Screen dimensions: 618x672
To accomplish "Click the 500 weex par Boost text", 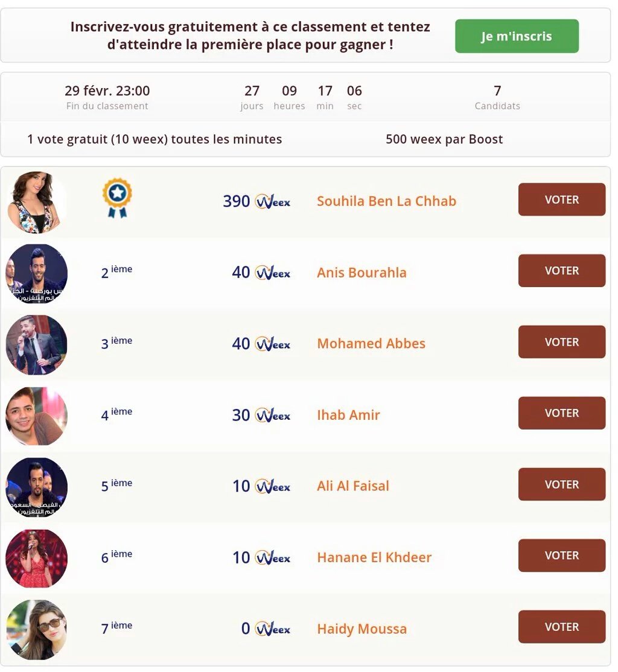I will click(x=444, y=139).
